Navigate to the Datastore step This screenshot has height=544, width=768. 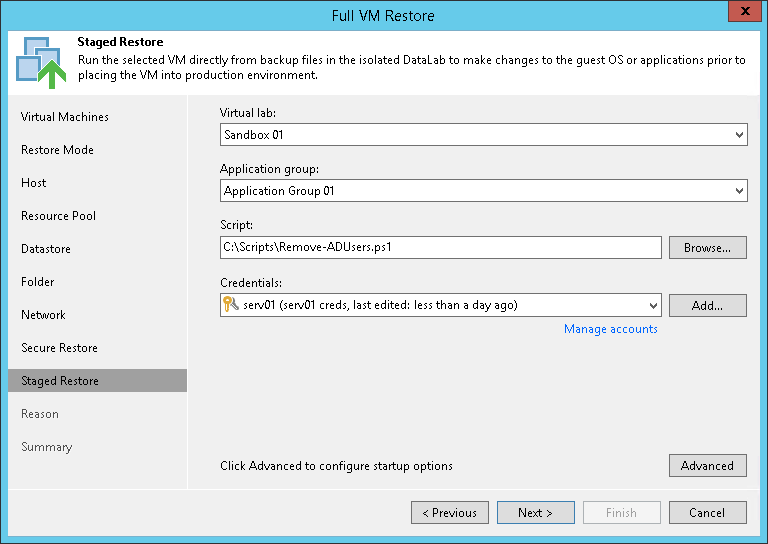point(46,249)
